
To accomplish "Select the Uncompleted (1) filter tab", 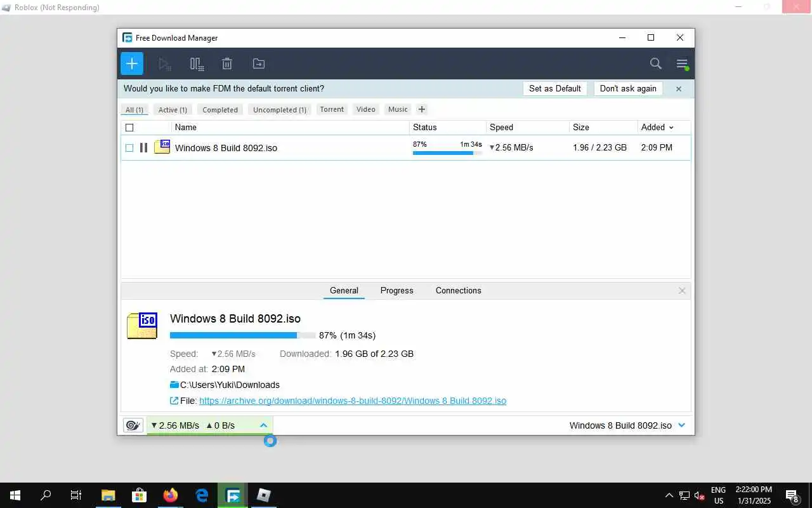I will tap(280, 110).
